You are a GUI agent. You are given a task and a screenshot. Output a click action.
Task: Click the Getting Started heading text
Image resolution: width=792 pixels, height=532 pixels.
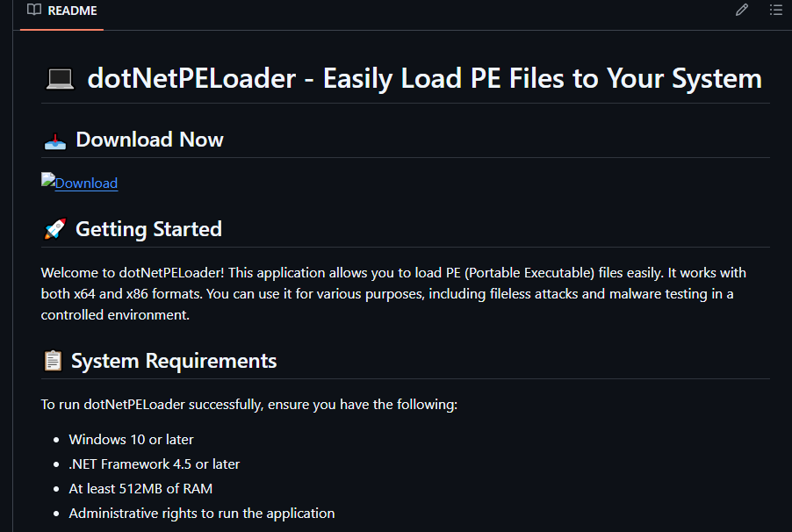pyautogui.click(x=148, y=229)
